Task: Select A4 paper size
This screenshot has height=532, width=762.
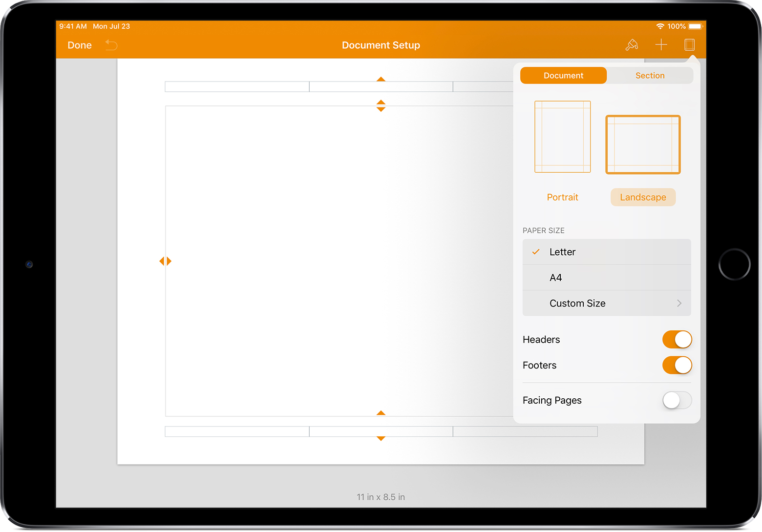Action: click(607, 278)
